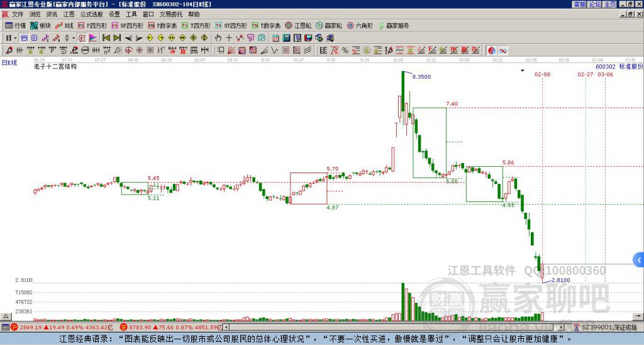This screenshot has height=345, width=644.
Task: Open the 交易委托 menu
Action: 171,14
